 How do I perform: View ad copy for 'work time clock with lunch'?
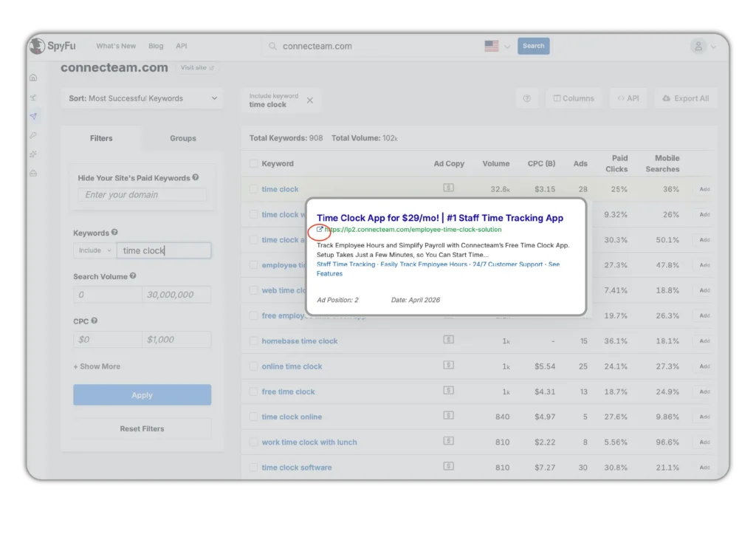coord(448,441)
